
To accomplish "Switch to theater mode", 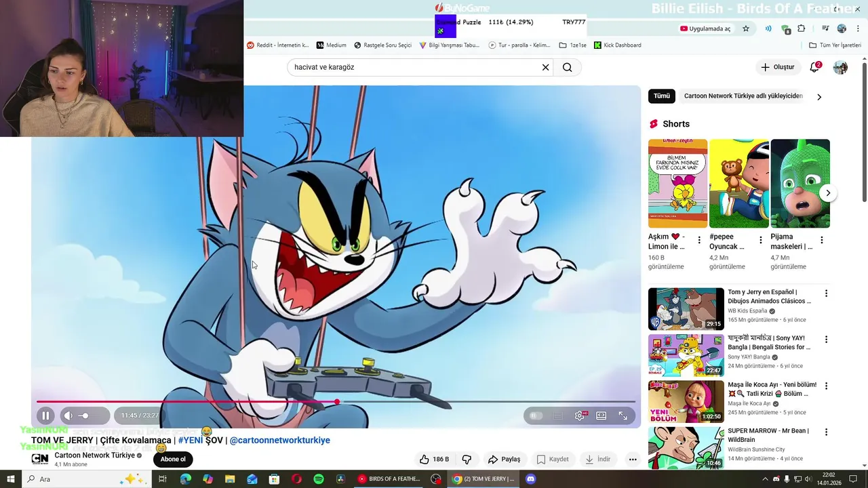I will pyautogui.click(x=601, y=415).
